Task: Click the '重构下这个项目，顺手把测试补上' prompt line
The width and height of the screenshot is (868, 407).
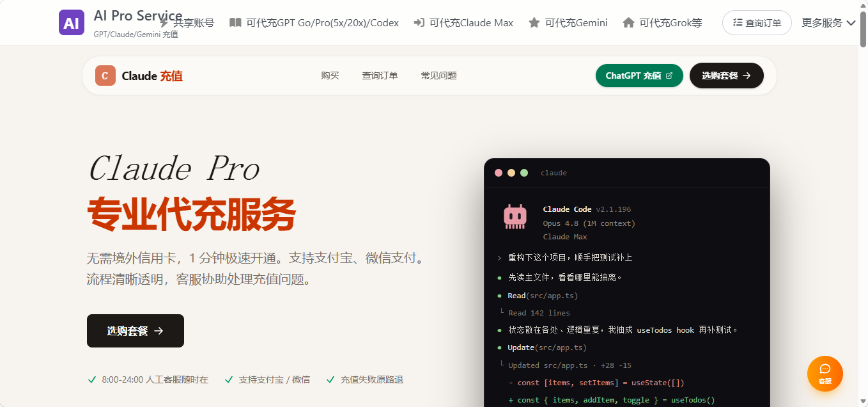Action: click(570, 258)
